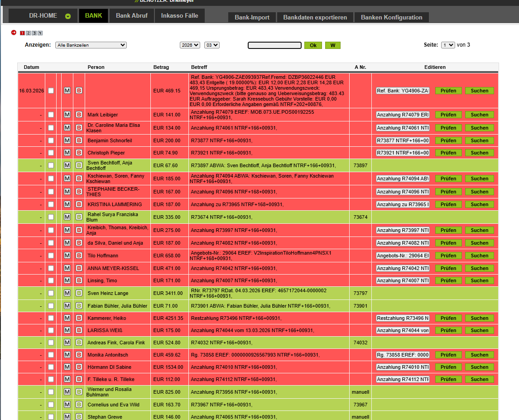This screenshot has height=420, width=519.
Task: Open Banken Konfiguration
Action: click(x=391, y=17)
